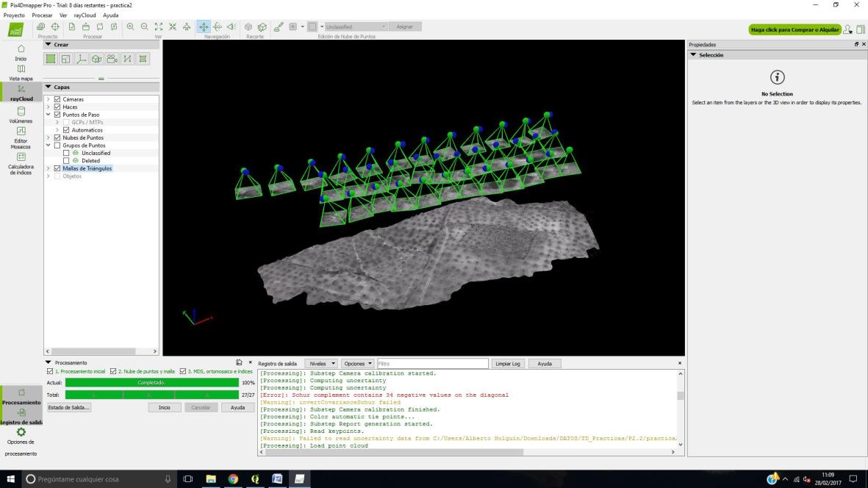This screenshot has height=488, width=868.
Task: Open the Editor Mosaicos view
Action: coord(21,137)
